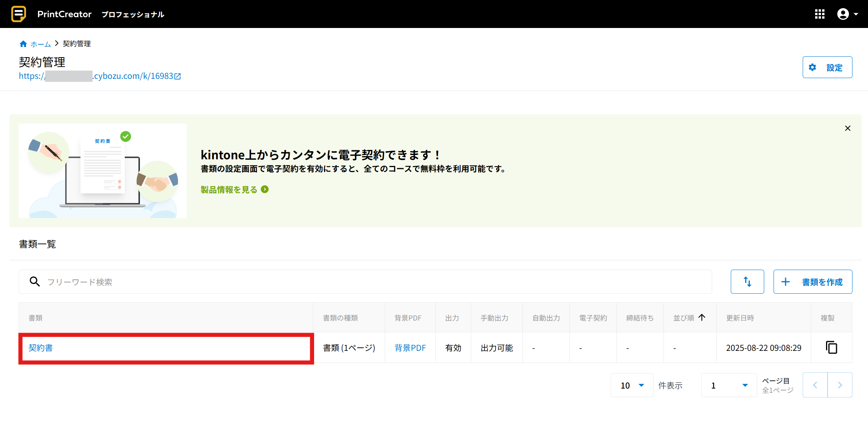Click the PrintCreator logo icon

point(18,14)
